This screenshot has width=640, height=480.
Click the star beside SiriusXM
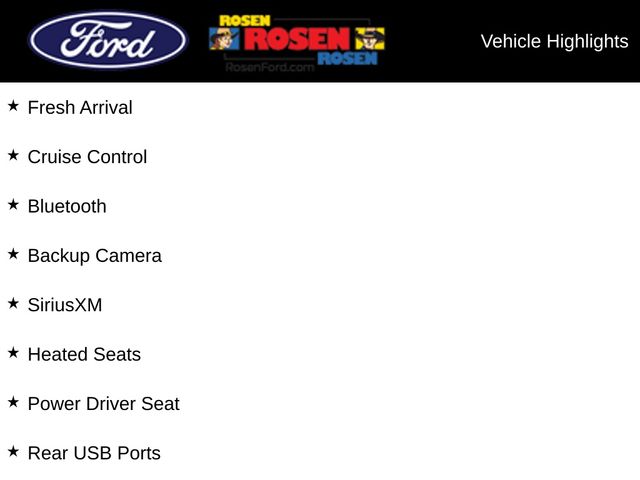pos(13,303)
